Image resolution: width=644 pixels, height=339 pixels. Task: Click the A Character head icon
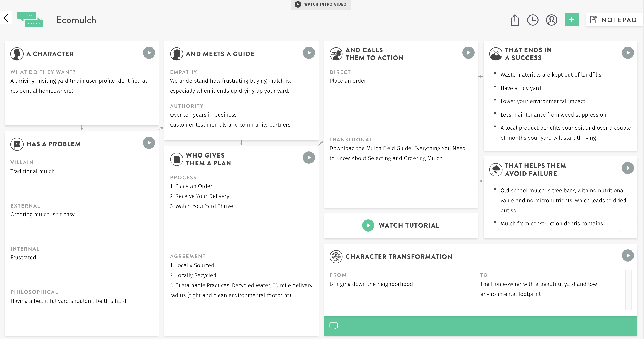[17, 54]
